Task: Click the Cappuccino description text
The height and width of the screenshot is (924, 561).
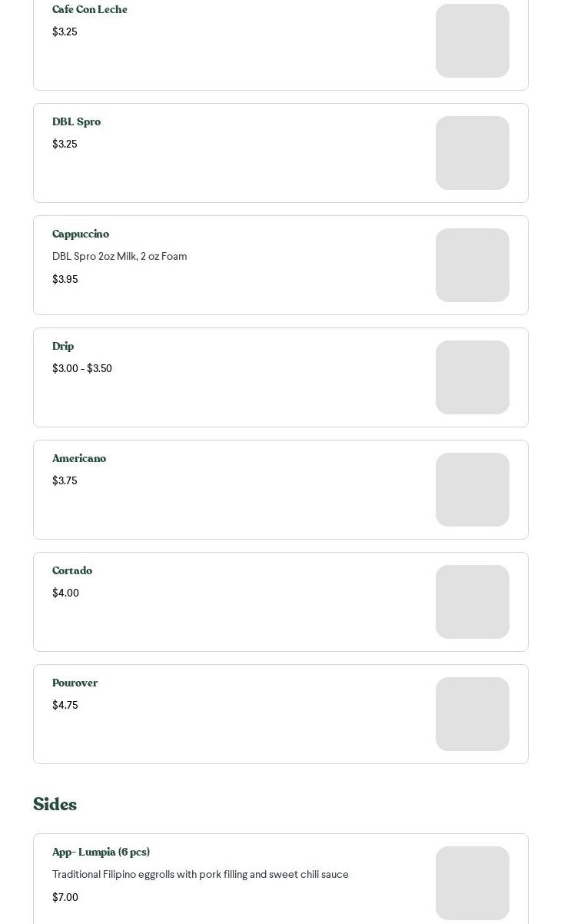Action: [x=119, y=257]
